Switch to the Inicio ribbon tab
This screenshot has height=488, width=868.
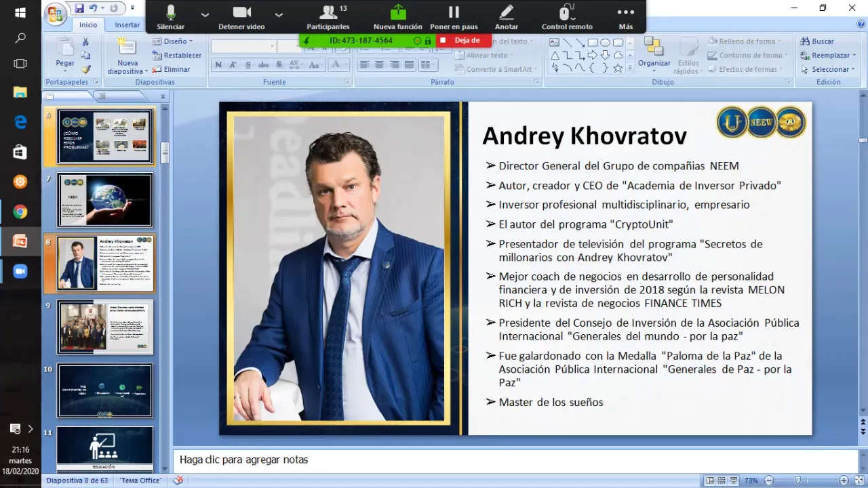(88, 24)
